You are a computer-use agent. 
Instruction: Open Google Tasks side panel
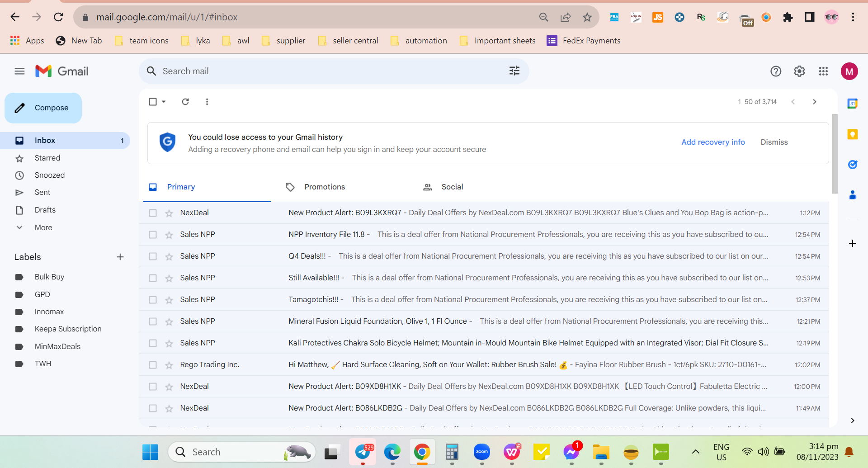coord(853,165)
